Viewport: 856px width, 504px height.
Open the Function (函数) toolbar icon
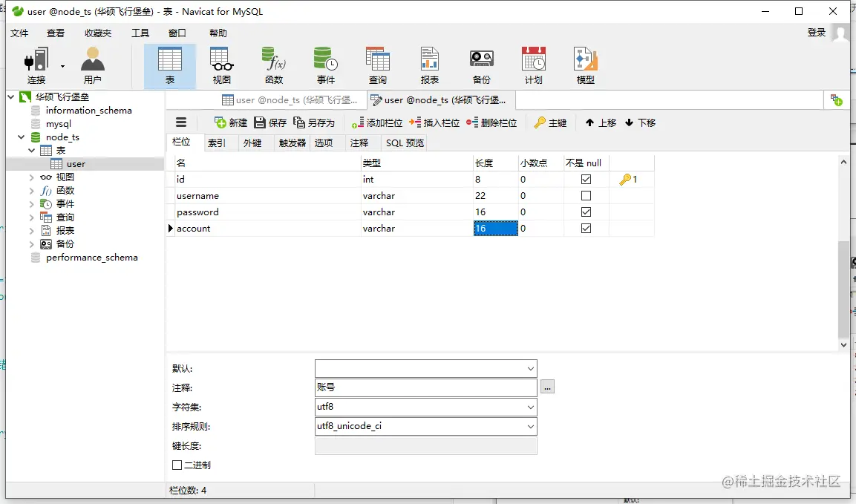click(273, 65)
